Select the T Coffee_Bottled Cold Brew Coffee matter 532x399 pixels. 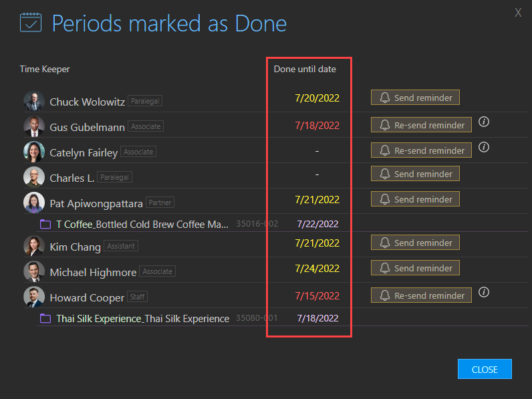click(142, 225)
